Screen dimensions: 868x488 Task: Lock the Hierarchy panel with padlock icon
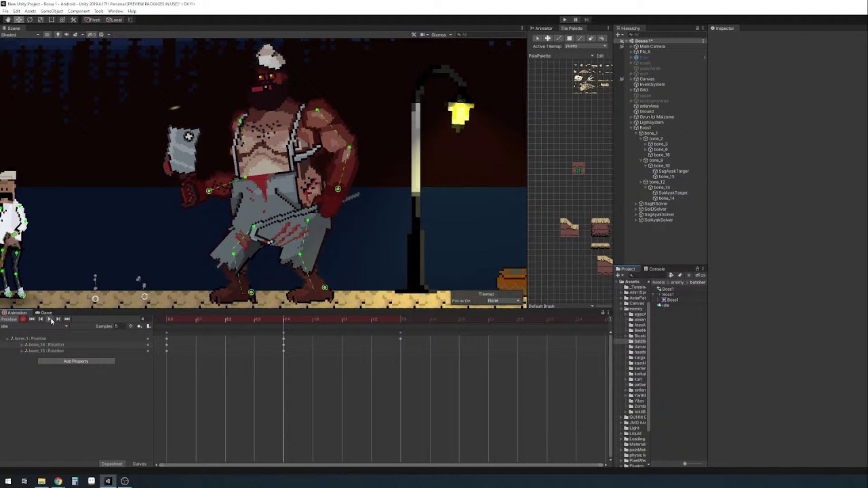point(697,28)
